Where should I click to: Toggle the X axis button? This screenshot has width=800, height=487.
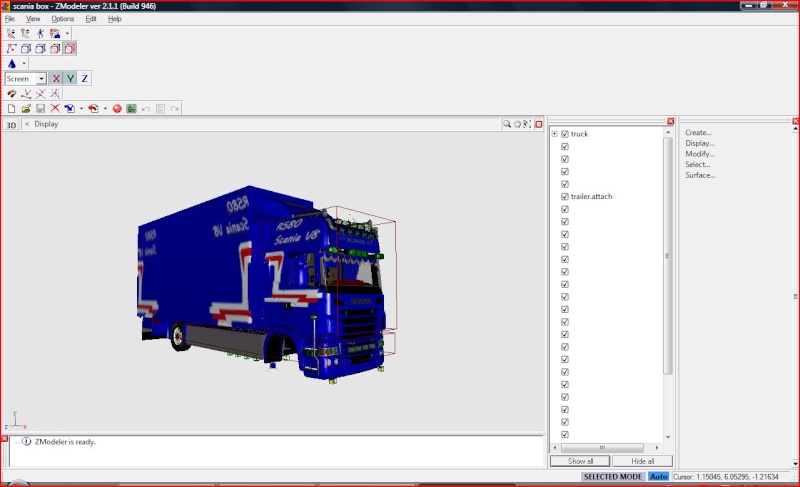(56, 79)
